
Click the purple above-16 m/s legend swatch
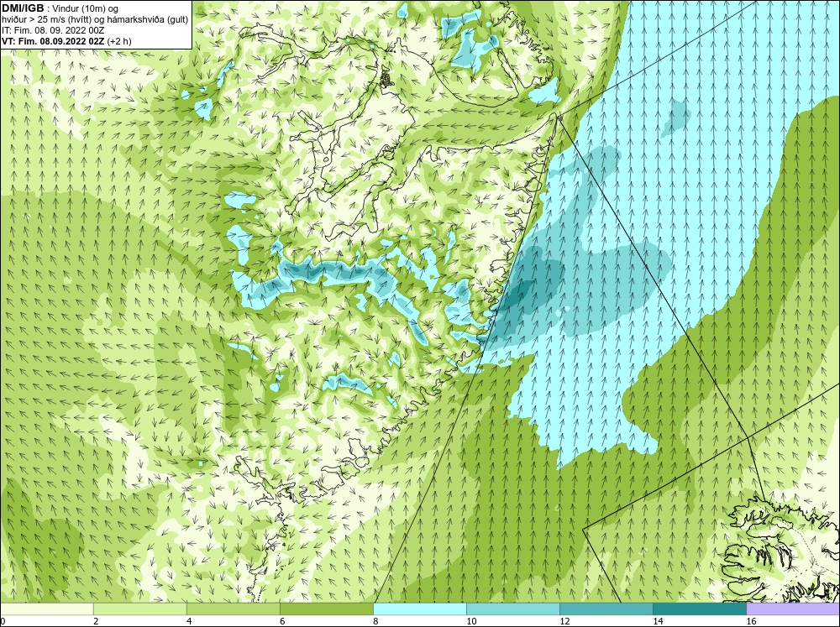pos(793,609)
